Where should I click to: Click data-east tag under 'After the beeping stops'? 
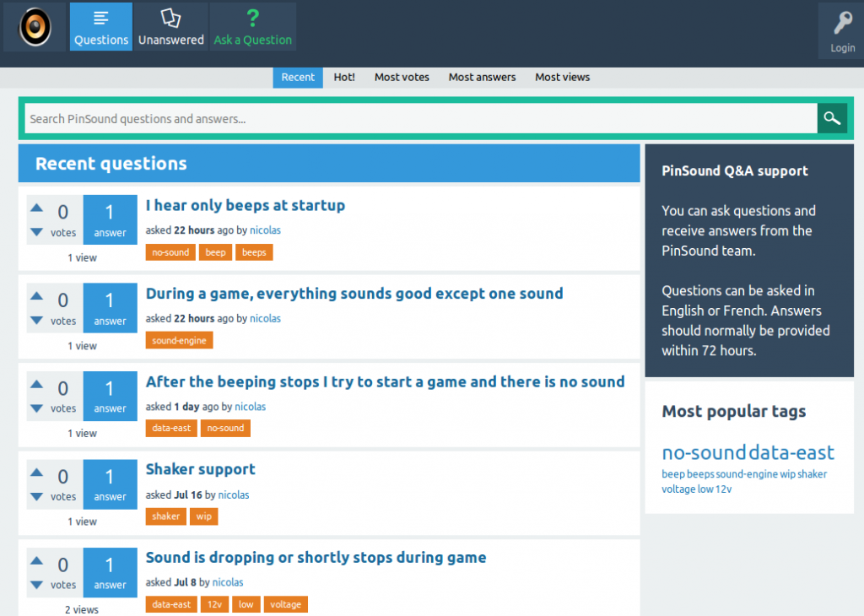171,428
